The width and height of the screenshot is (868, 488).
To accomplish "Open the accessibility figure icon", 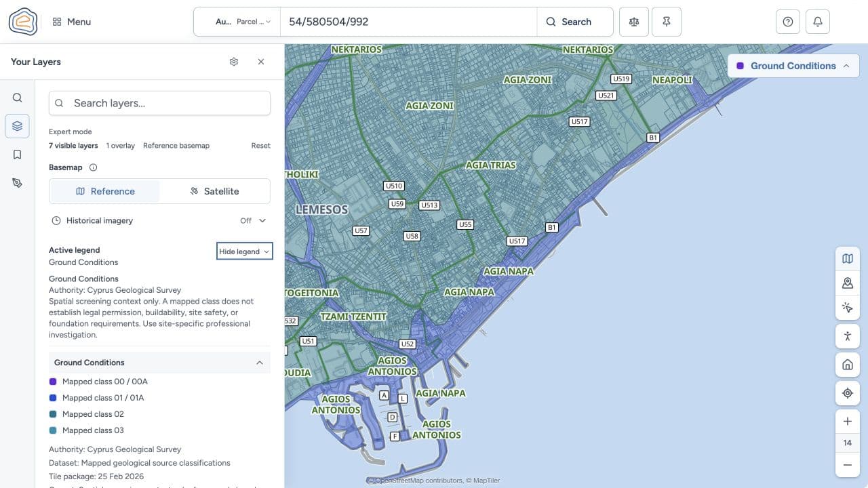I will (848, 335).
